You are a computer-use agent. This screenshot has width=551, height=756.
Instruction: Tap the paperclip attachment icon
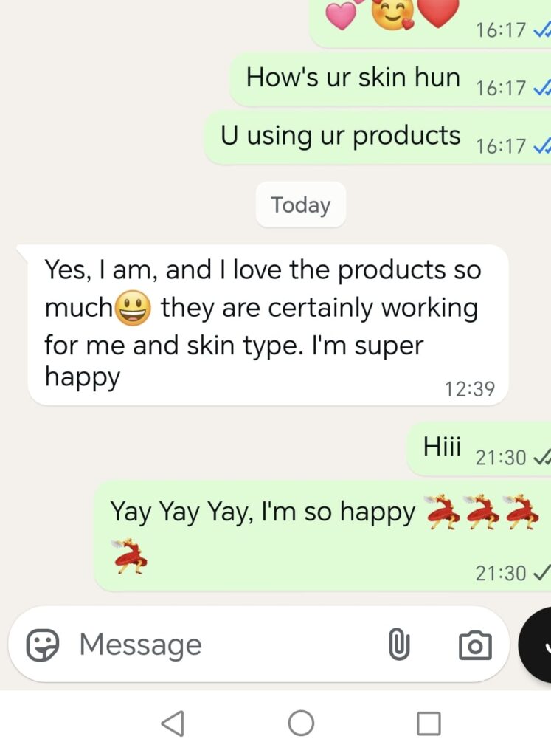(x=399, y=645)
